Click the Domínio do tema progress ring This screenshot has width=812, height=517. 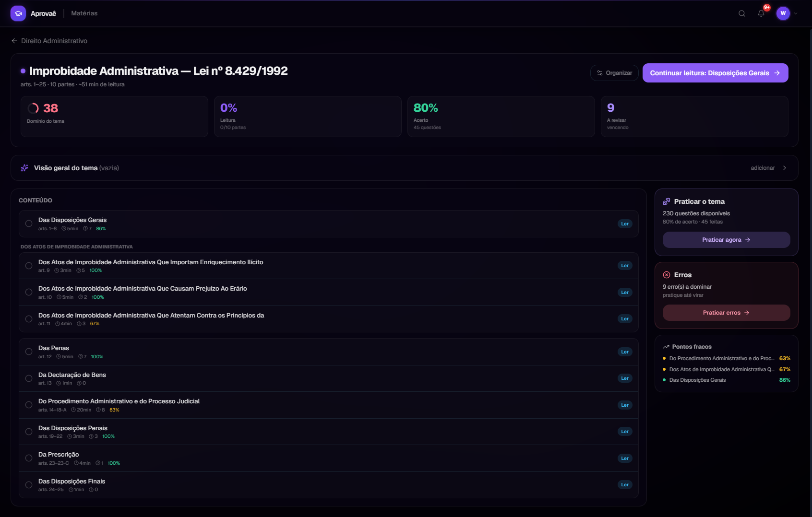point(33,108)
